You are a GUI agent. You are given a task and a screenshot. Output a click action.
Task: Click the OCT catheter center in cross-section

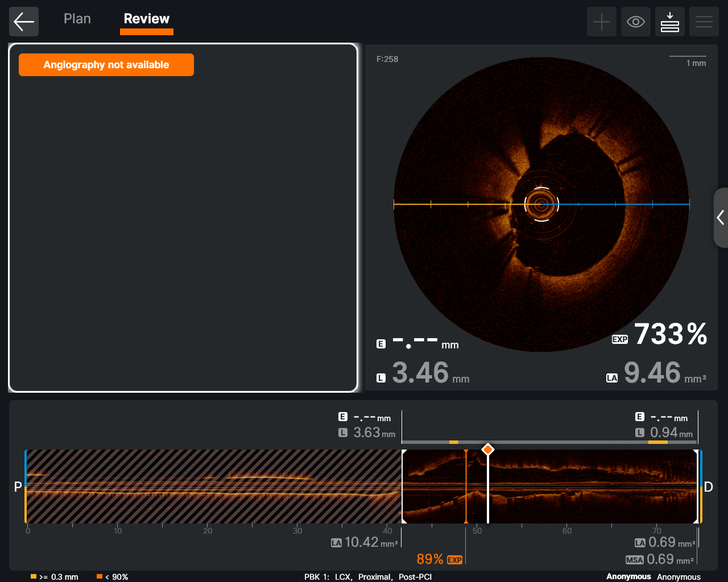pos(541,205)
